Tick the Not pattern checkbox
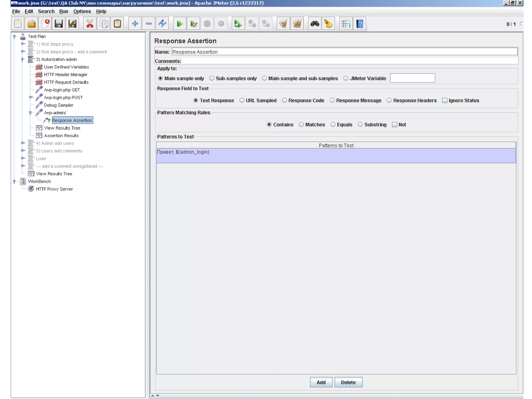Screen dimensions: 532x399 (x=394, y=125)
